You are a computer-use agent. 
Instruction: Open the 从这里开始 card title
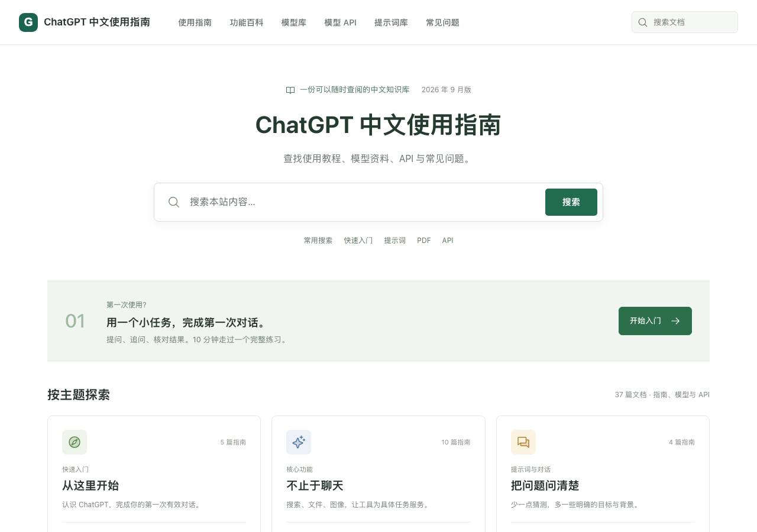[90, 486]
